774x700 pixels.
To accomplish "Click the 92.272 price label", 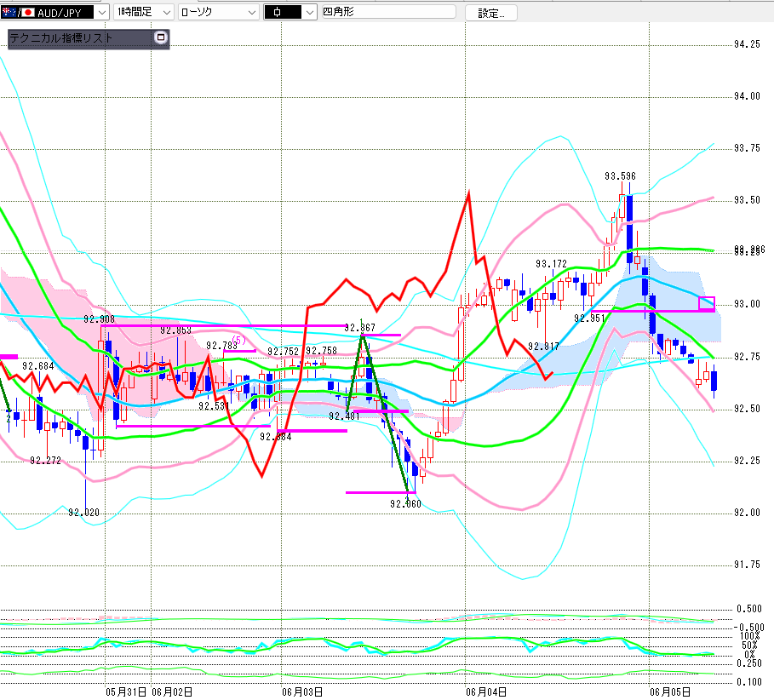I will point(45,461).
